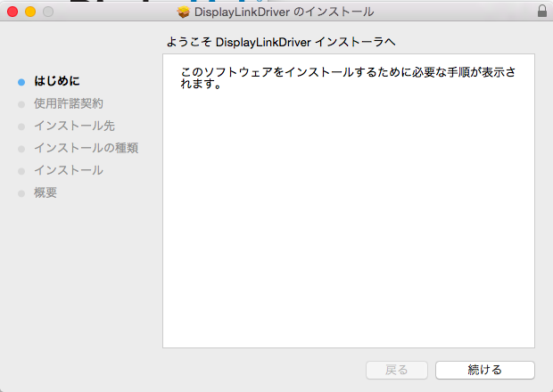Select the はじめに step in sidebar

(x=57, y=81)
